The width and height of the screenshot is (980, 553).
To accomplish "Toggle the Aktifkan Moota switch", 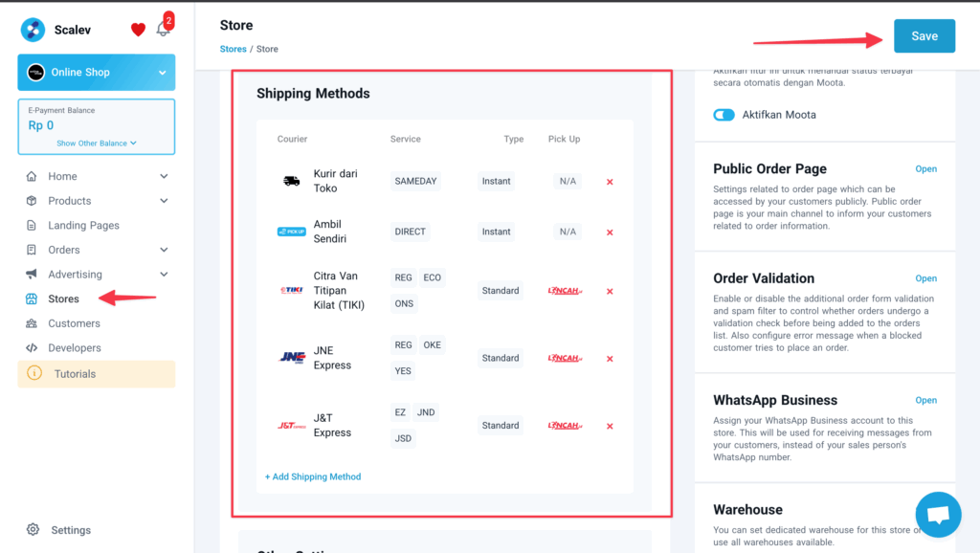I will (x=724, y=115).
